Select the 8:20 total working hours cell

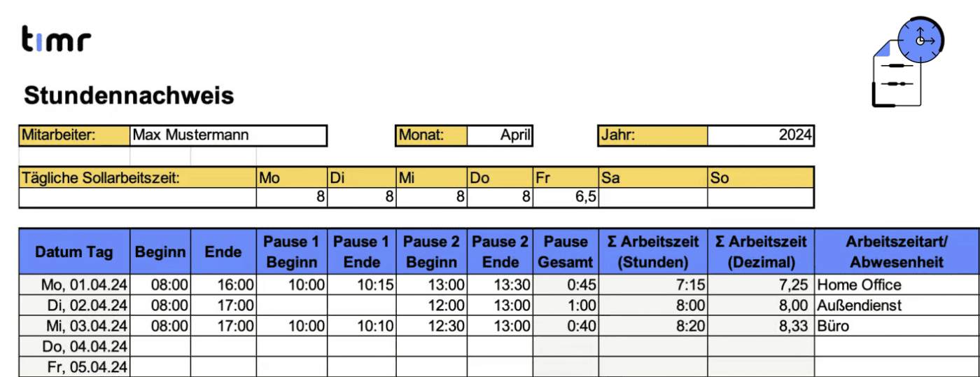[653, 326]
